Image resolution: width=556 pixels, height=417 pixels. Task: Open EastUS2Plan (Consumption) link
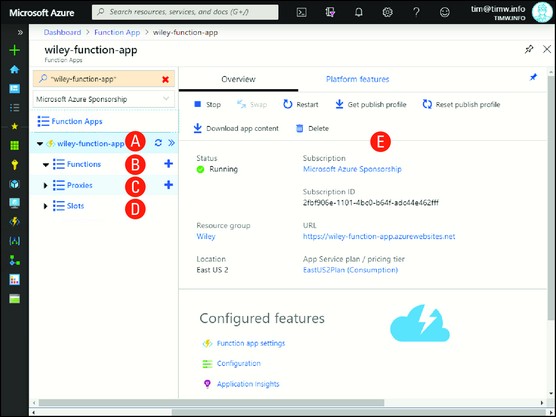[x=350, y=270]
